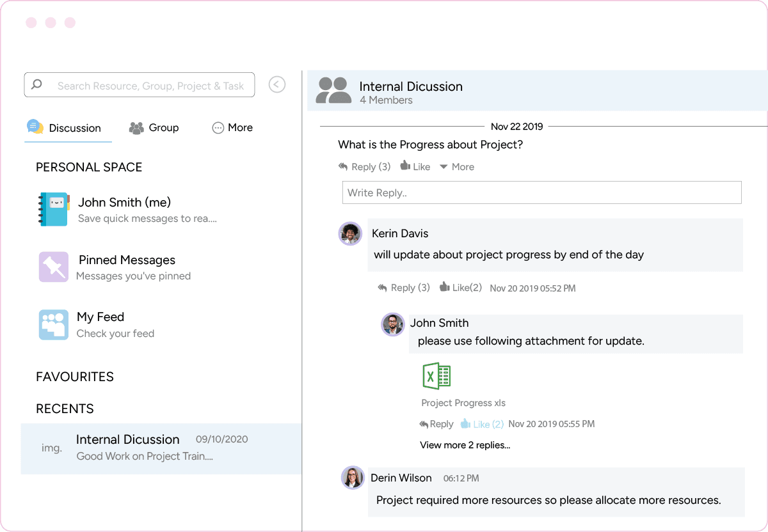The height and width of the screenshot is (532, 768).
Task: Open My Feed by clicking its icon
Action: coord(53,324)
